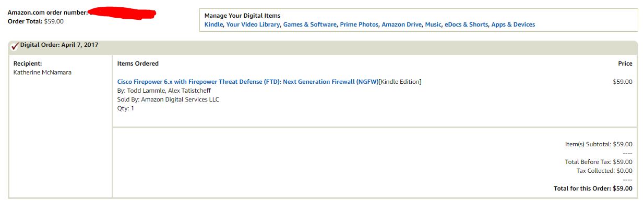Click Sold By: Amazon Digital Services LLC
The image size is (644, 202).
168,99
